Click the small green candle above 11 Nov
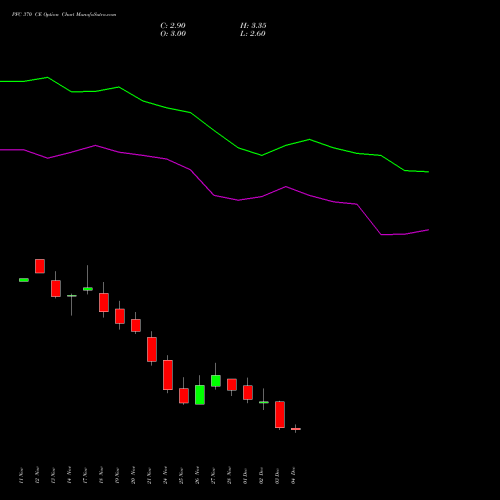 pyautogui.click(x=24, y=280)
